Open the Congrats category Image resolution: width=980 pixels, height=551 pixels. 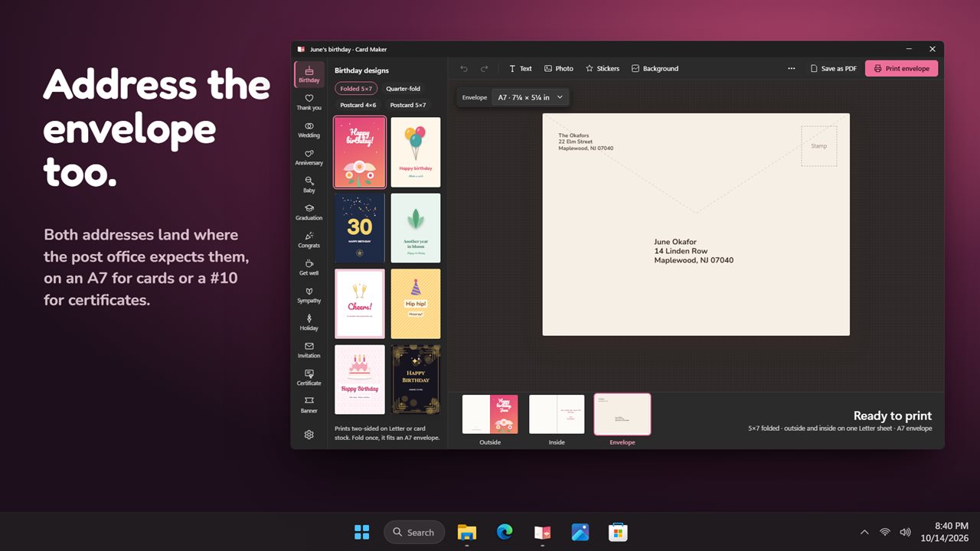(x=309, y=240)
